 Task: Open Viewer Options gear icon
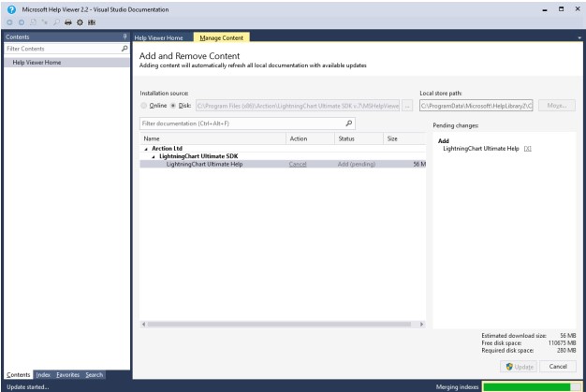coord(80,22)
